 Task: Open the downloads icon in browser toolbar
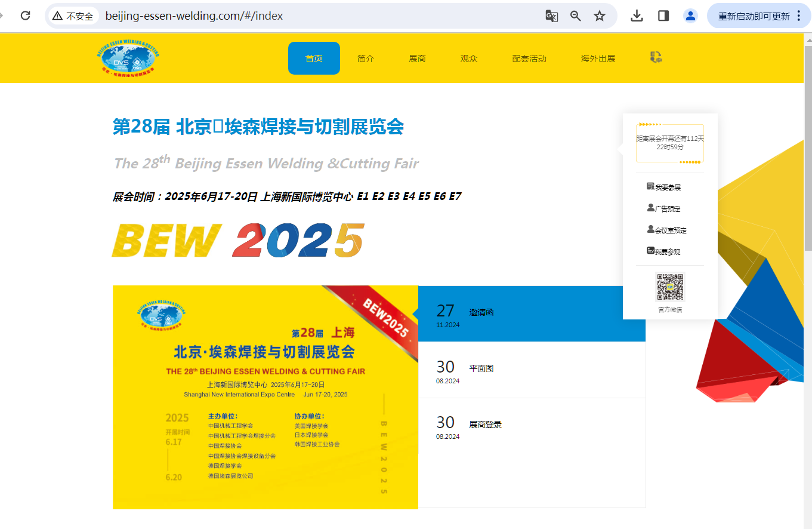(637, 16)
